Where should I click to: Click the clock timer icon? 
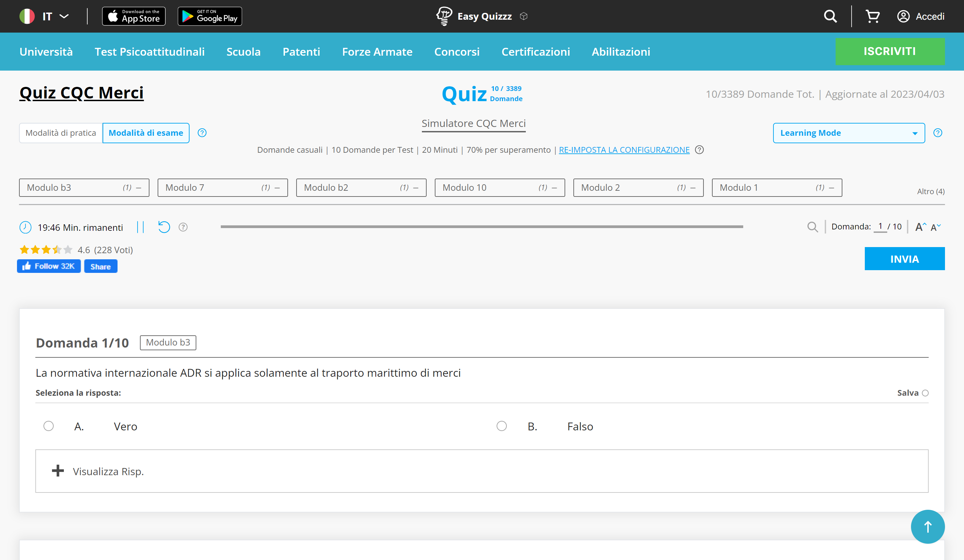pos(25,227)
